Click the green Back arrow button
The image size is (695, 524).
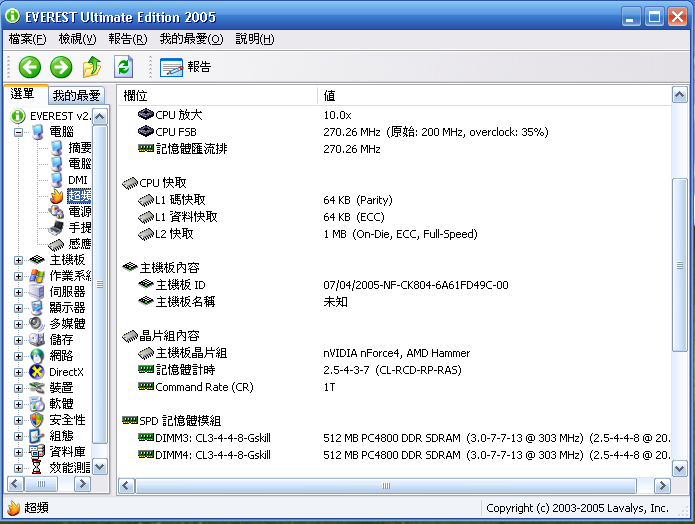[30, 67]
